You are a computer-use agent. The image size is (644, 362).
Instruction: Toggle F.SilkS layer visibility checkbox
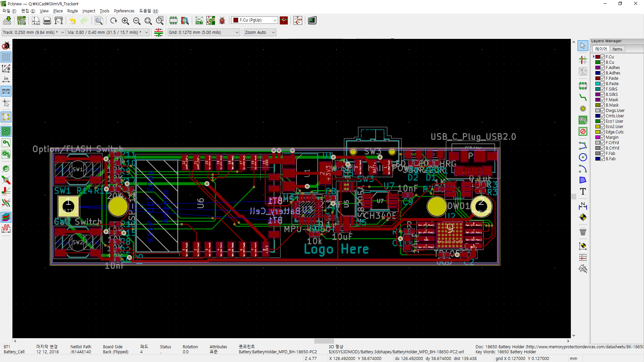603,89
